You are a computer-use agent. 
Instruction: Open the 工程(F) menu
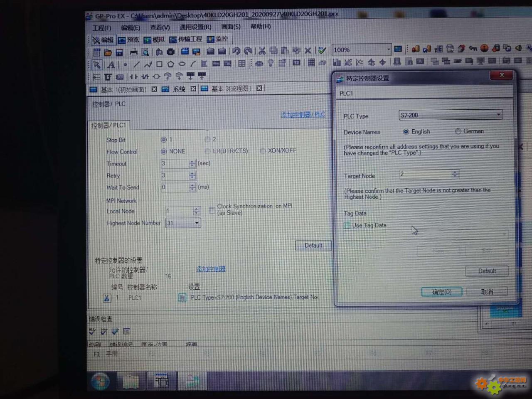[102, 28]
